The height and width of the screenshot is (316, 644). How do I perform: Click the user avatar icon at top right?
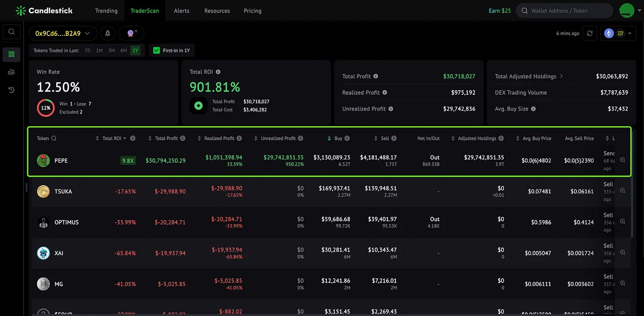point(627,11)
